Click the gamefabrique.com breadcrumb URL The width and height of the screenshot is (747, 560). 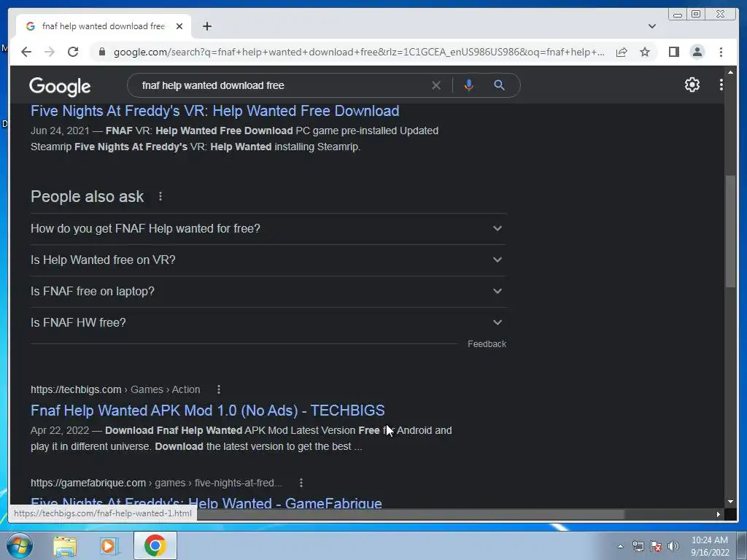[x=156, y=483]
